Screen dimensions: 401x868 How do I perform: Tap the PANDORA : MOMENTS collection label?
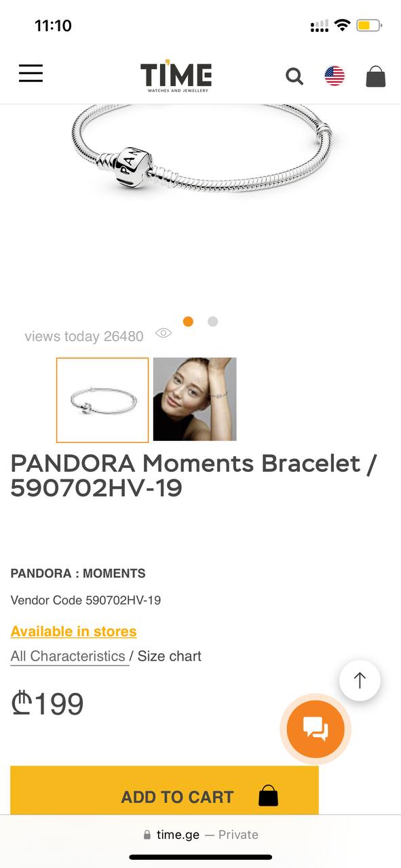pyautogui.click(x=78, y=573)
